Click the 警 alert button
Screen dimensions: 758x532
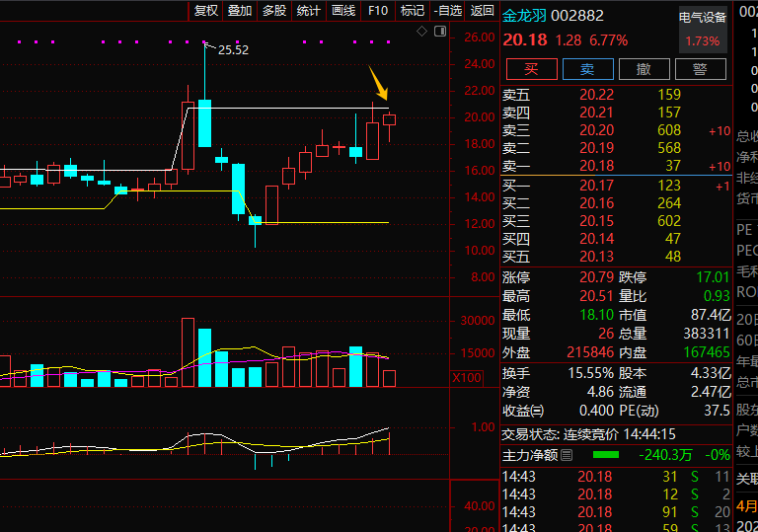point(700,69)
